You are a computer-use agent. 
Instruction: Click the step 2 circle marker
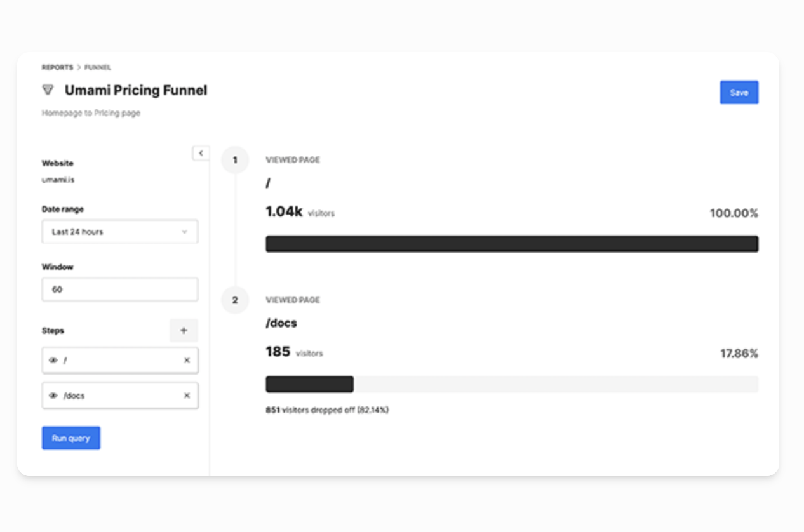point(235,300)
